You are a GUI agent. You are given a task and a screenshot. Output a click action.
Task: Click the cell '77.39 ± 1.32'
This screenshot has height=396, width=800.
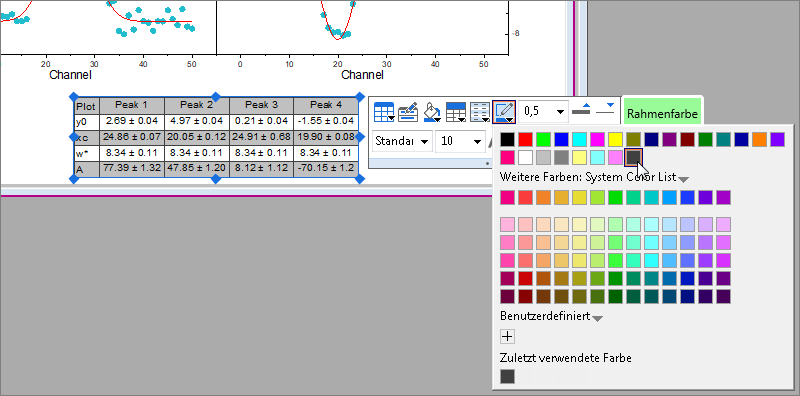[x=132, y=168]
